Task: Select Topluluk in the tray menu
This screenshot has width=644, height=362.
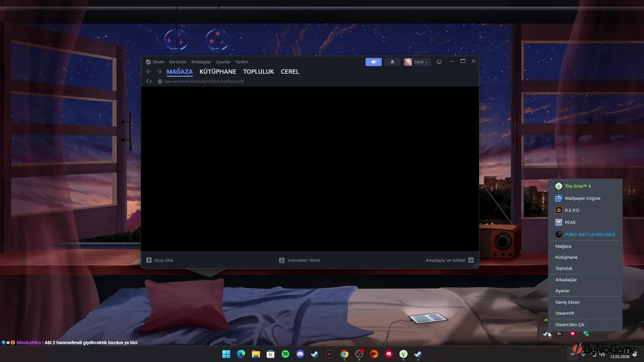Action: click(x=585, y=268)
